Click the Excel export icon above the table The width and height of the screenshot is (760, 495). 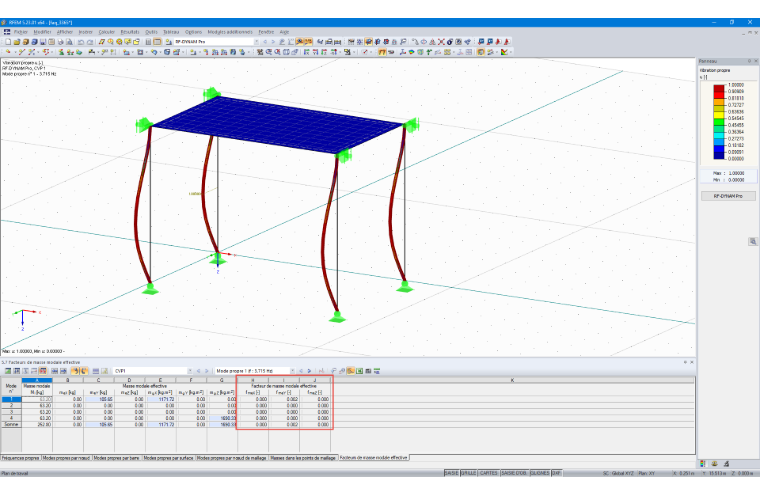click(360, 371)
